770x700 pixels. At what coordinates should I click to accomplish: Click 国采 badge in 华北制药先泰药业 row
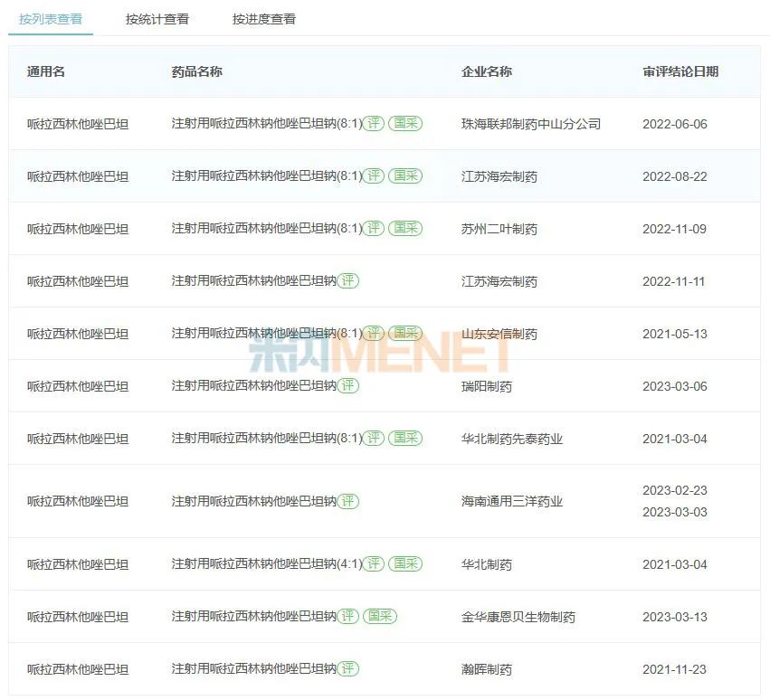pos(405,438)
